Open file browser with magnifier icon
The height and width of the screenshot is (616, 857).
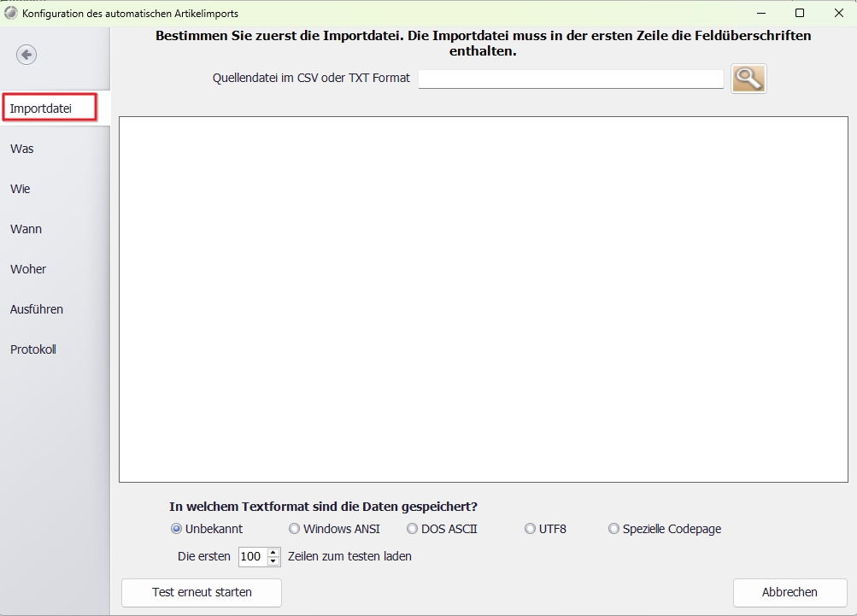[x=748, y=79]
